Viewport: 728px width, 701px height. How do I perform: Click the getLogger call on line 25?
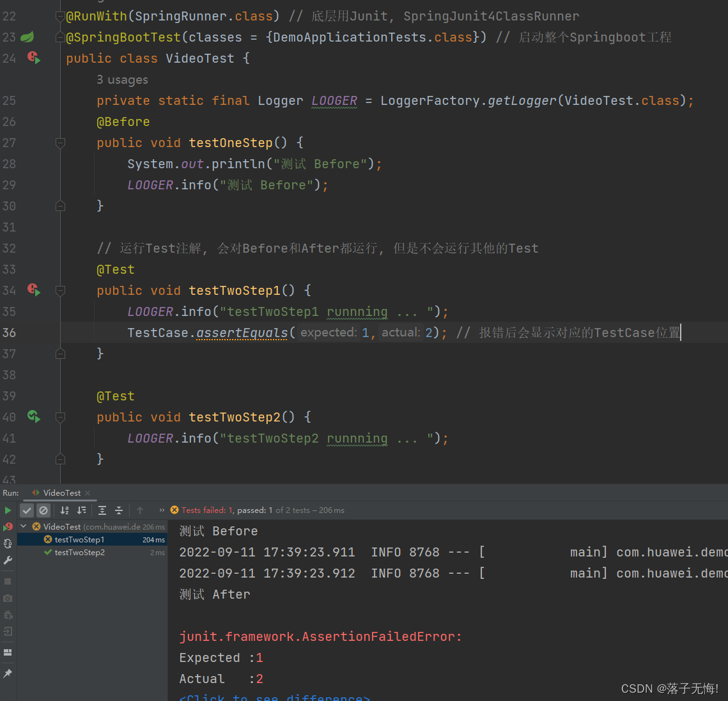tap(522, 100)
